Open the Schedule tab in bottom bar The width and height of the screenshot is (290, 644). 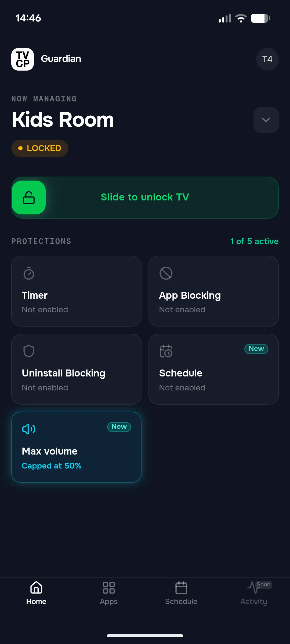pos(181,593)
